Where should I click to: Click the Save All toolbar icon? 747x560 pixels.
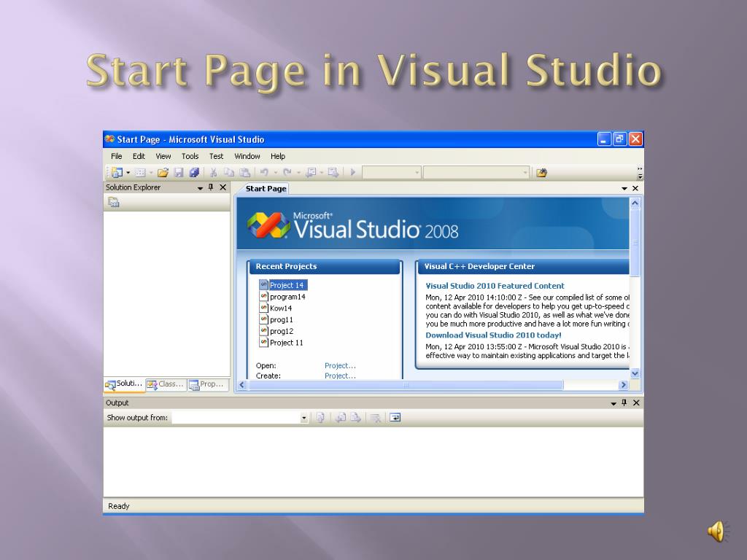click(x=194, y=172)
